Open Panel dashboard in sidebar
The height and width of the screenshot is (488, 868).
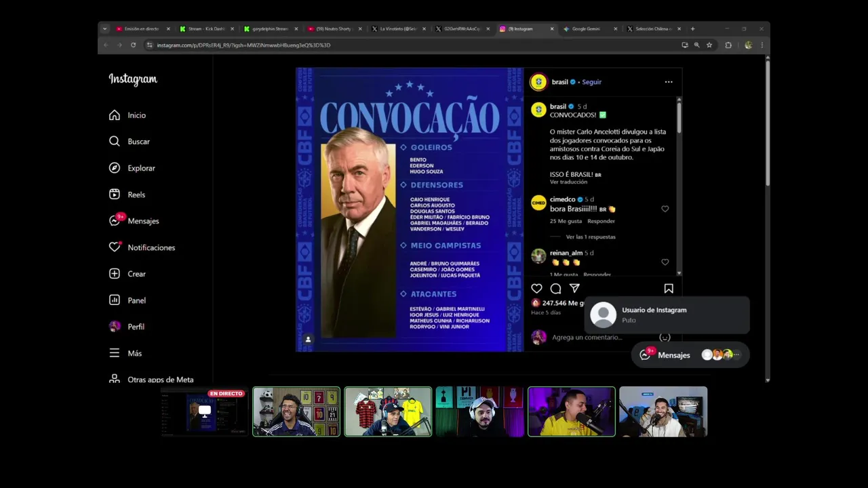pyautogui.click(x=127, y=300)
